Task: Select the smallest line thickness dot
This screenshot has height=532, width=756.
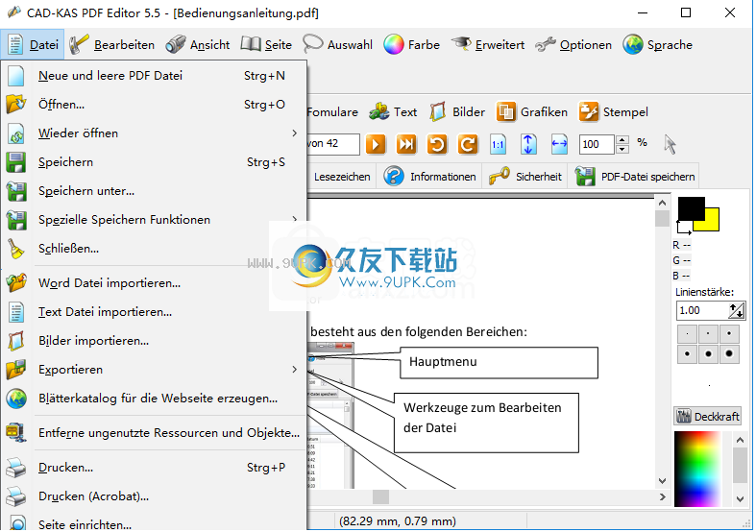Action: (687, 333)
